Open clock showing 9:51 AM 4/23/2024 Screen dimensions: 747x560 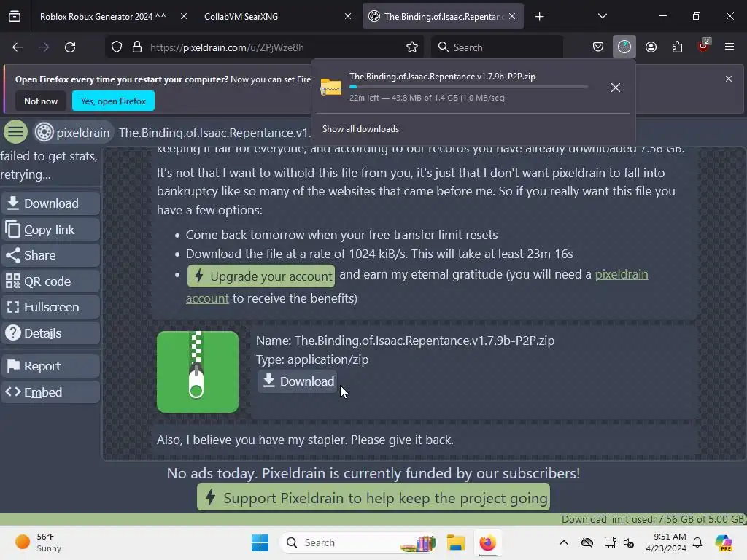pos(666,542)
